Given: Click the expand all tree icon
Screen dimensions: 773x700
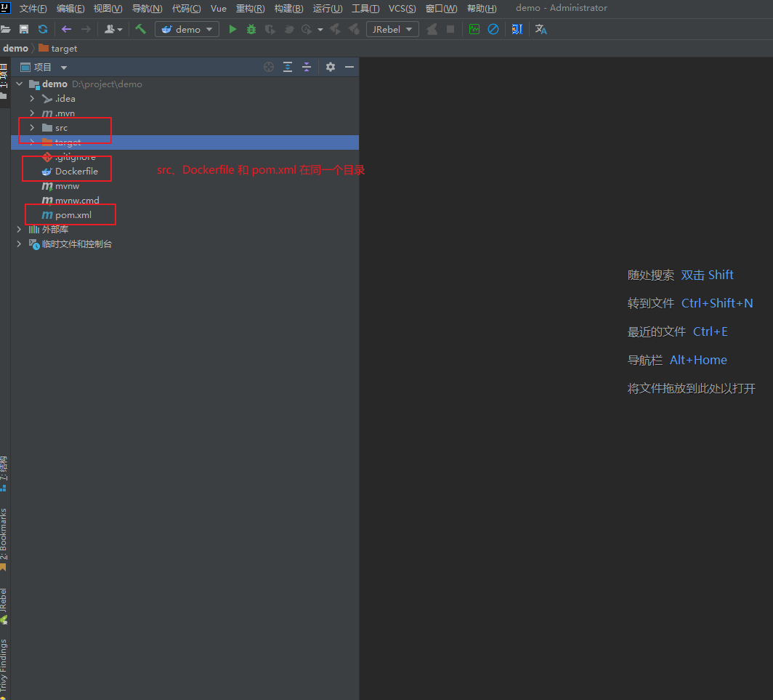Looking at the screenshot, I should tap(288, 67).
